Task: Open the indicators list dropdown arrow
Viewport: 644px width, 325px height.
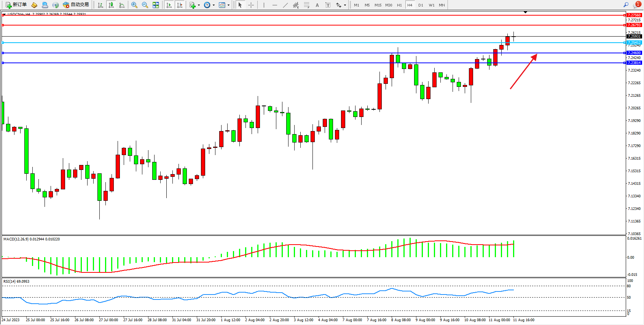Action: (x=199, y=5)
